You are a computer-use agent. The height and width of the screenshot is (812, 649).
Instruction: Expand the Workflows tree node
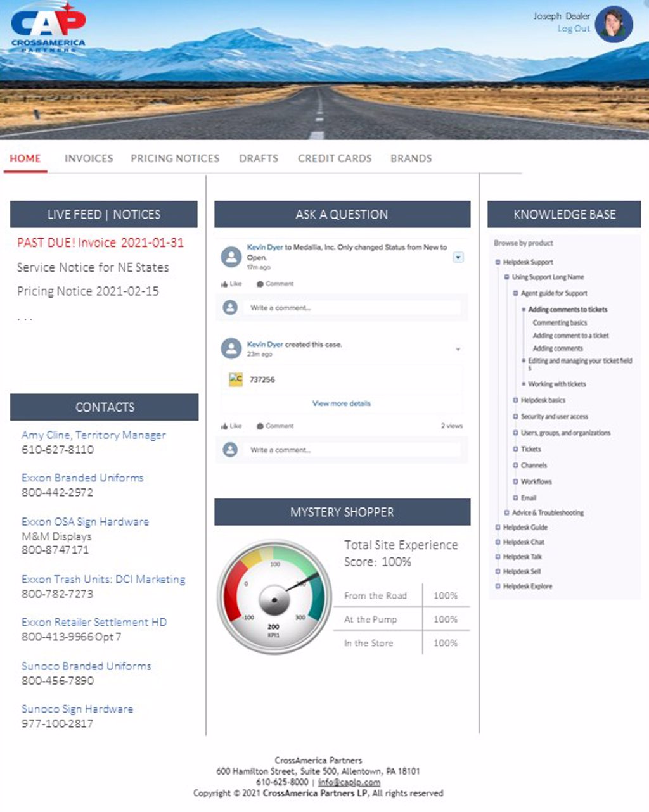[516, 481]
